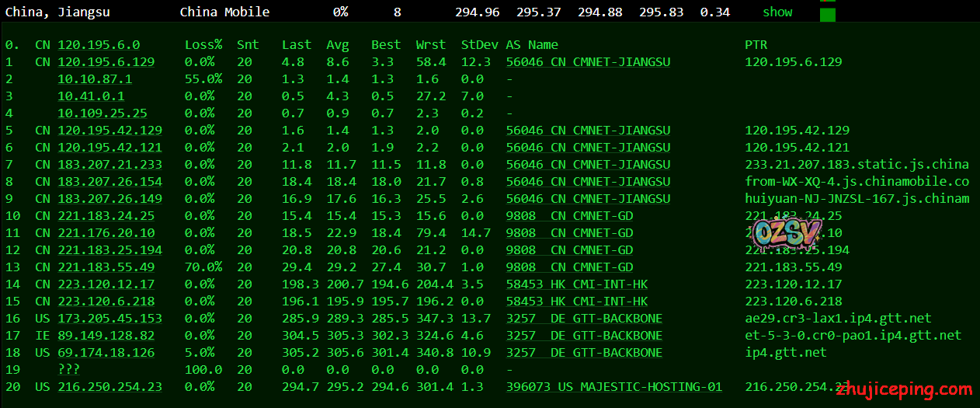The height and width of the screenshot is (408, 980).
Task: Open the 183.207.21.233 IP link
Action: pyautogui.click(x=109, y=165)
